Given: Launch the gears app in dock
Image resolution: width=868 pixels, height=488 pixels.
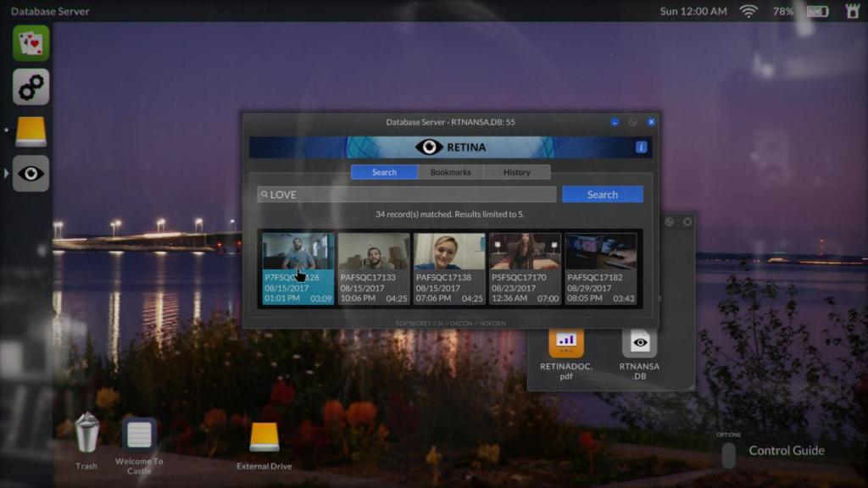Looking at the screenshot, I should (x=31, y=87).
